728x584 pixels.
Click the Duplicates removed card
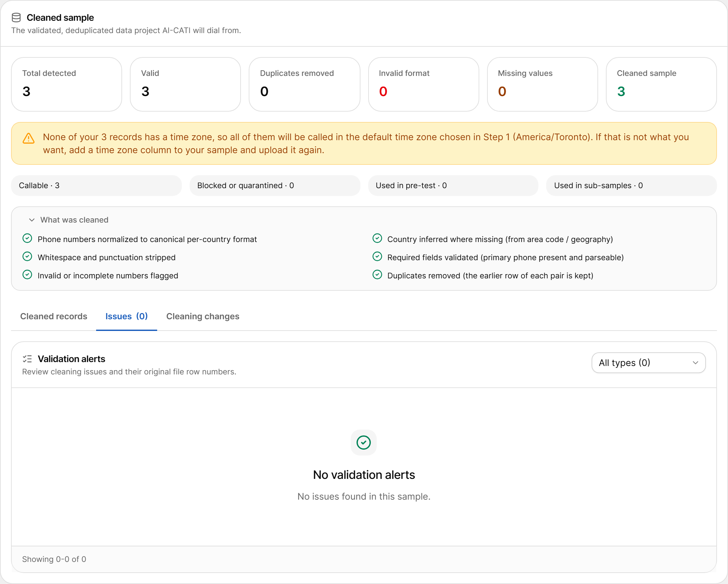coord(304,84)
